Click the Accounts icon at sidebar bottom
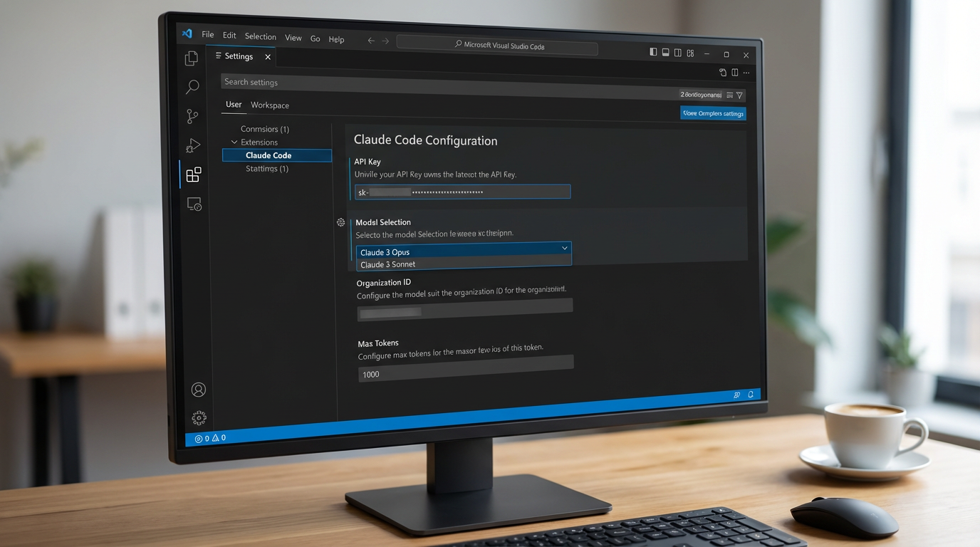This screenshot has height=547, width=980. click(x=198, y=389)
